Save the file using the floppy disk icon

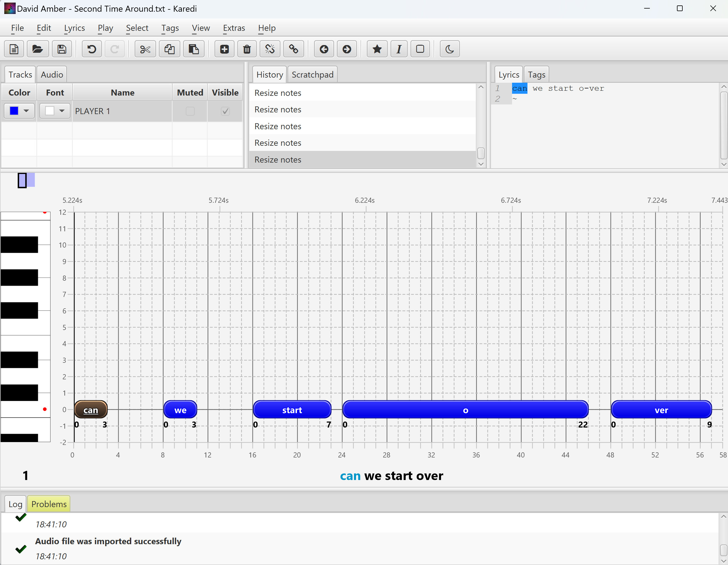[62, 49]
